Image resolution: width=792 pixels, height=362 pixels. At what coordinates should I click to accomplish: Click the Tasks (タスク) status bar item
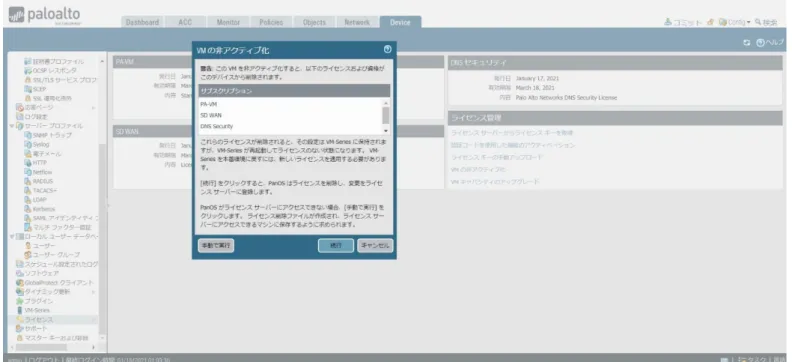coord(753,358)
